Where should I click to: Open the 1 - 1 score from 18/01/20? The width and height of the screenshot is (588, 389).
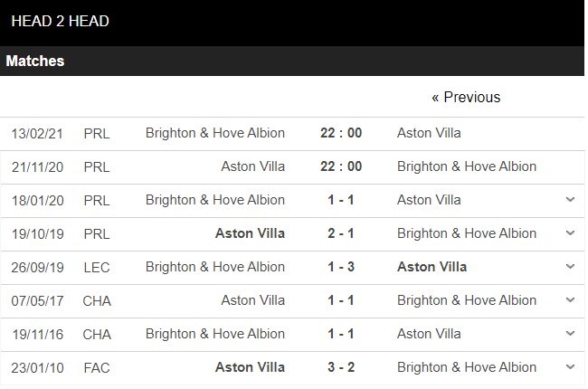341,200
